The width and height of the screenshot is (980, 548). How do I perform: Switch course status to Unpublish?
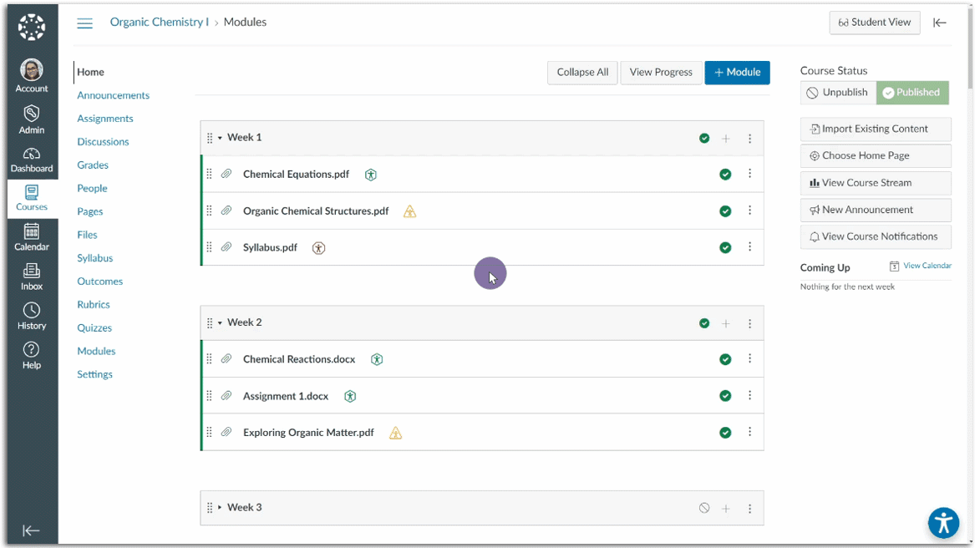[838, 93]
